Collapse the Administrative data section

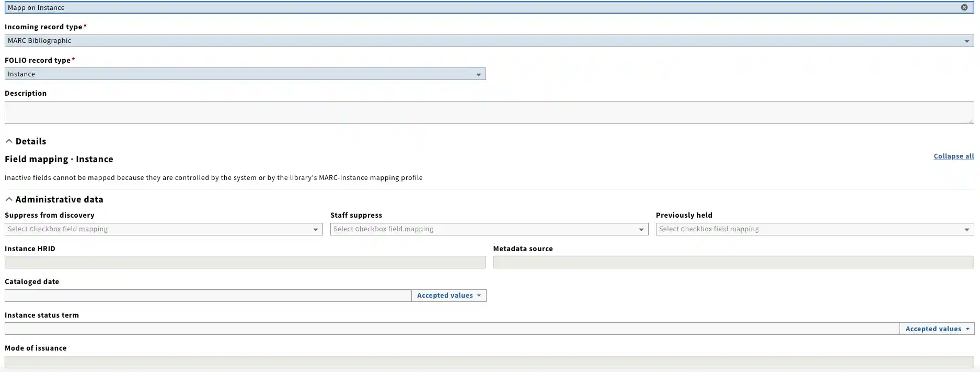54,199
